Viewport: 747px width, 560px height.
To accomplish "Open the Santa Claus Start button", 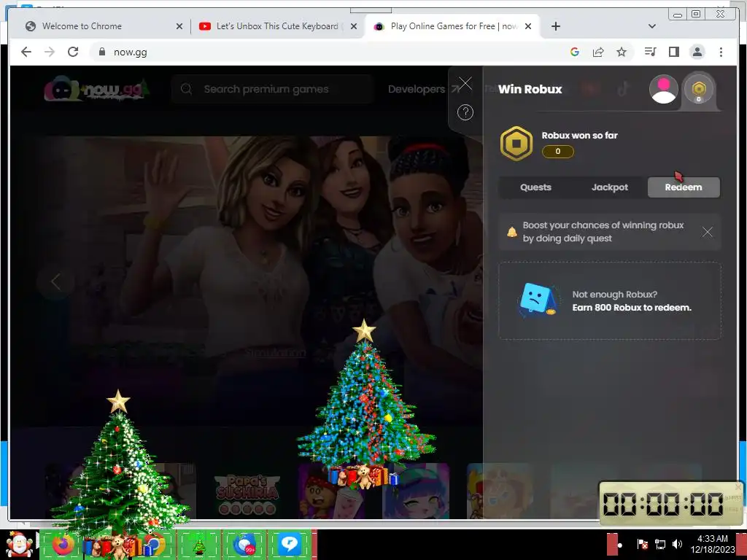I will [x=19, y=545].
